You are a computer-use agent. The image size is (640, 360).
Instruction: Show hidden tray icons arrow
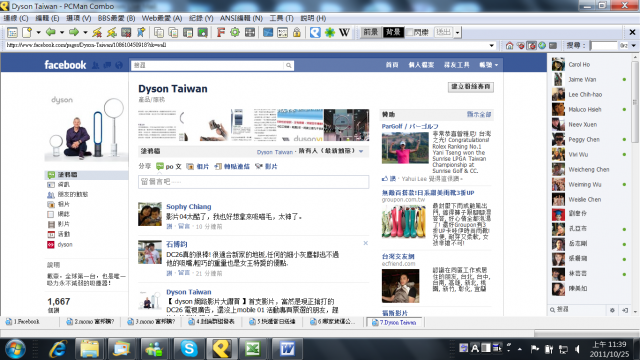click(520, 349)
